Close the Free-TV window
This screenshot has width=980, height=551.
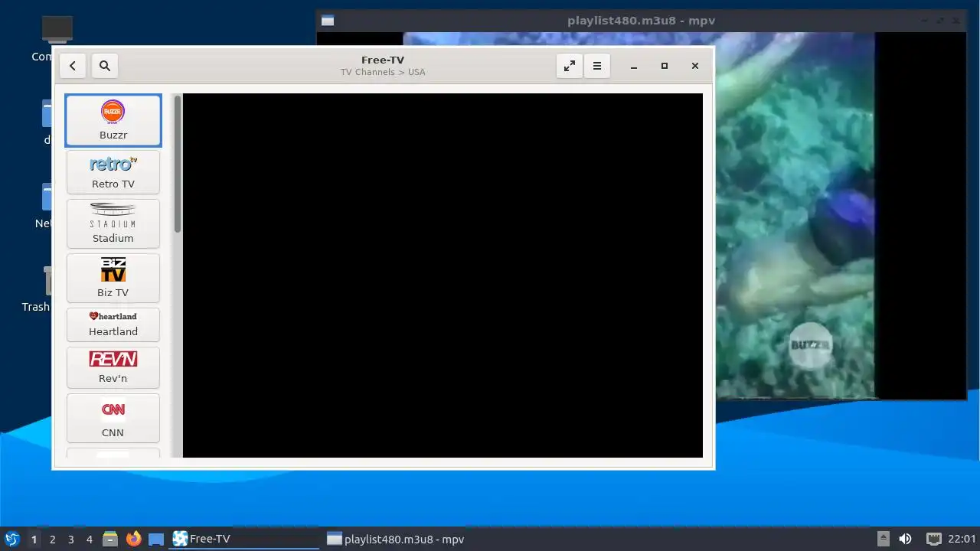tap(695, 66)
